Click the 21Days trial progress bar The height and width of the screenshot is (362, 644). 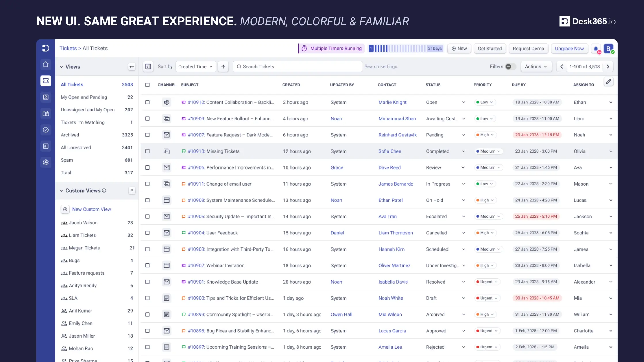(406, 49)
